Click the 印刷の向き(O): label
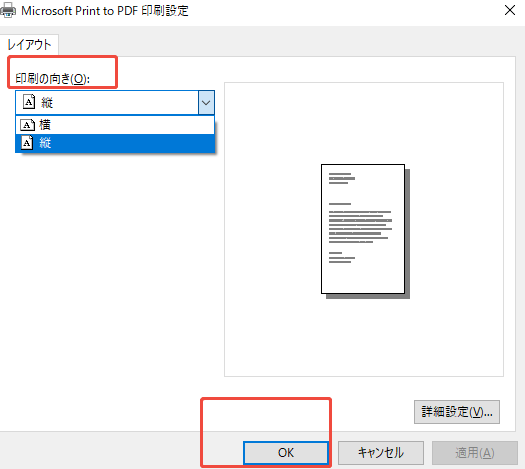 coord(53,79)
